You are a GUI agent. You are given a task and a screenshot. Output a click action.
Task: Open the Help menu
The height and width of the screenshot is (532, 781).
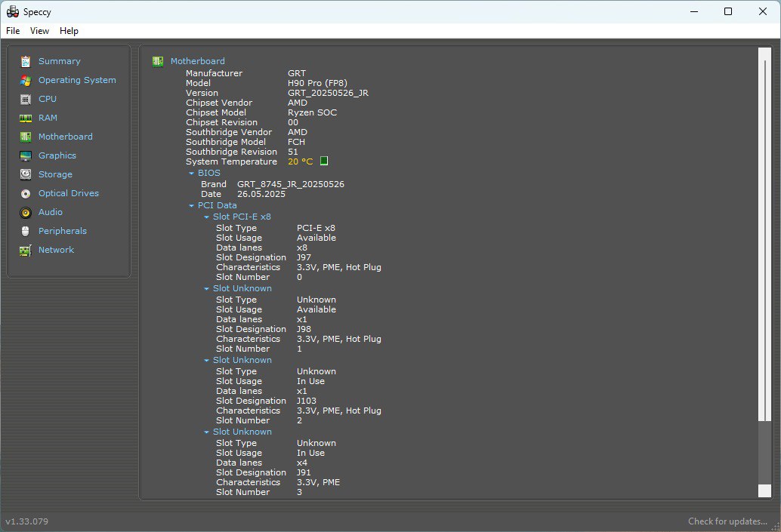69,31
